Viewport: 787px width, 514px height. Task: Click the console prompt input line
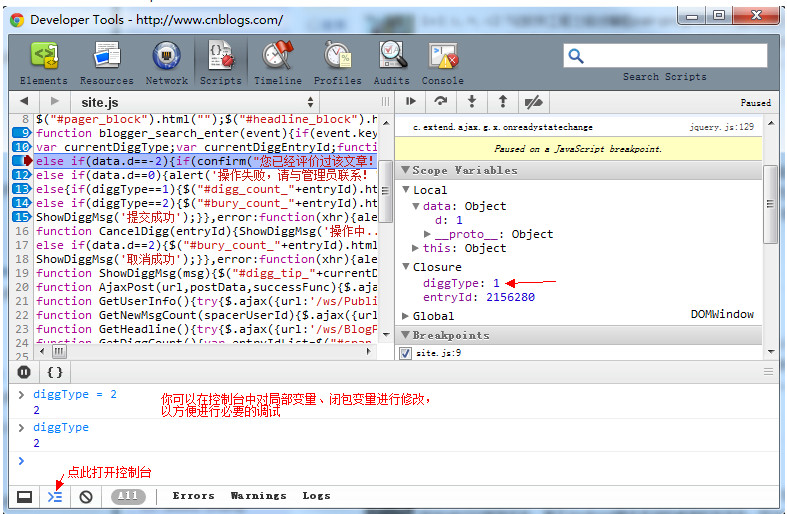(394, 461)
